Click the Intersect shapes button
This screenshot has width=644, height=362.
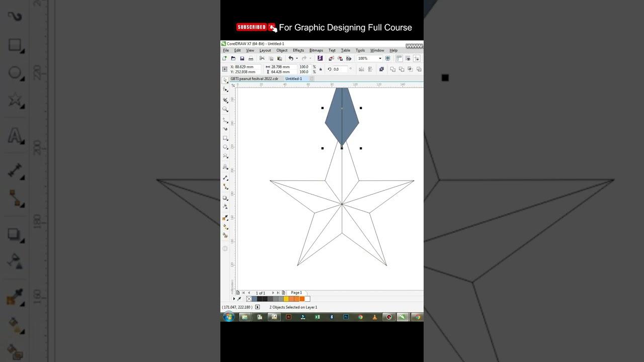tap(410, 69)
